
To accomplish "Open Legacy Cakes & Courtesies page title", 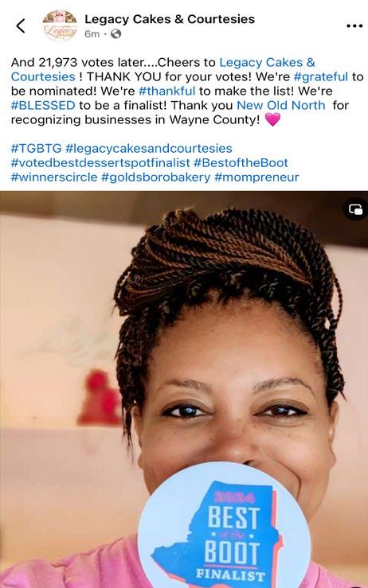I will pyautogui.click(x=170, y=19).
